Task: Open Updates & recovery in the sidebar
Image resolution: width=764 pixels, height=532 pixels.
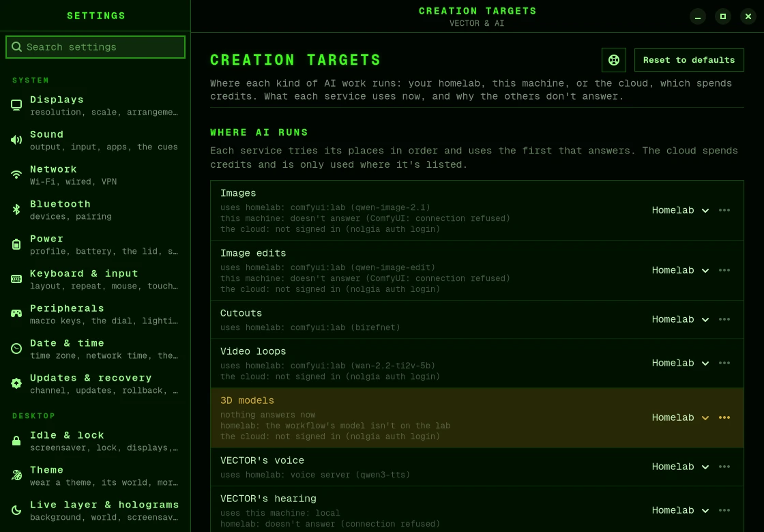Action: (x=95, y=383)
